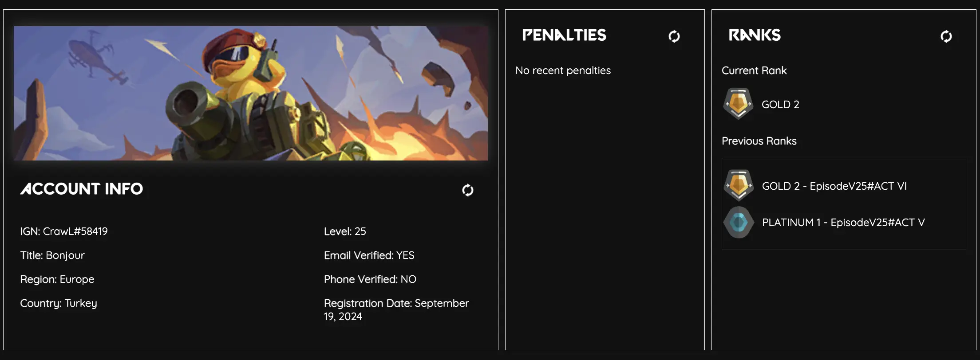Click the Title: Bonjour field

pyautogui.click(x=52, y=255)
